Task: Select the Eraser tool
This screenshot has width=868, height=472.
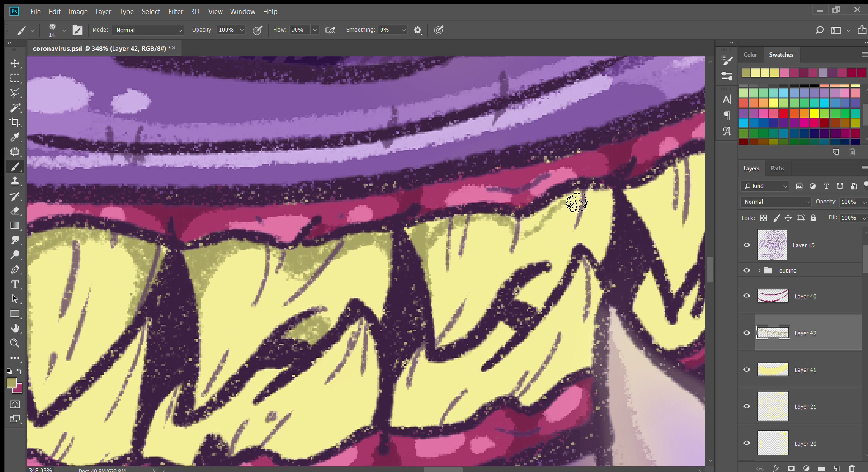Action: (15, 211)
